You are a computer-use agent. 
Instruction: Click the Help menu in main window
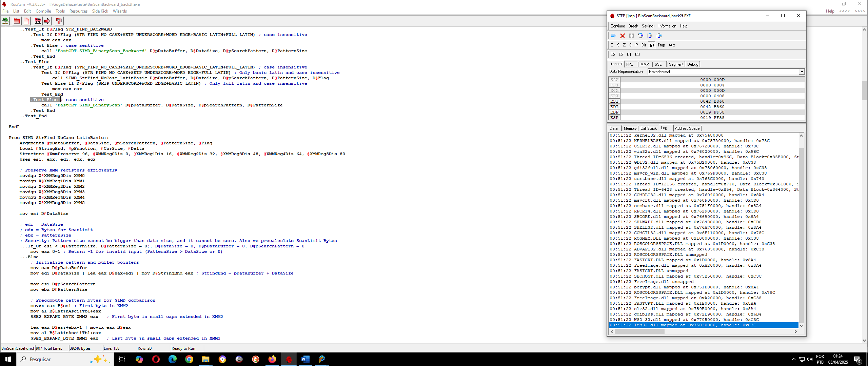(x=830, y=11)
